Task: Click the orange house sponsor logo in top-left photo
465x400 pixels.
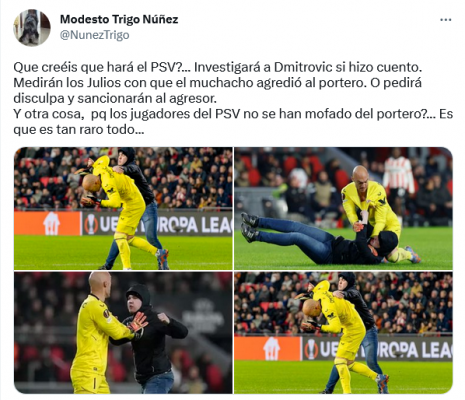Action: pos(48,224)
